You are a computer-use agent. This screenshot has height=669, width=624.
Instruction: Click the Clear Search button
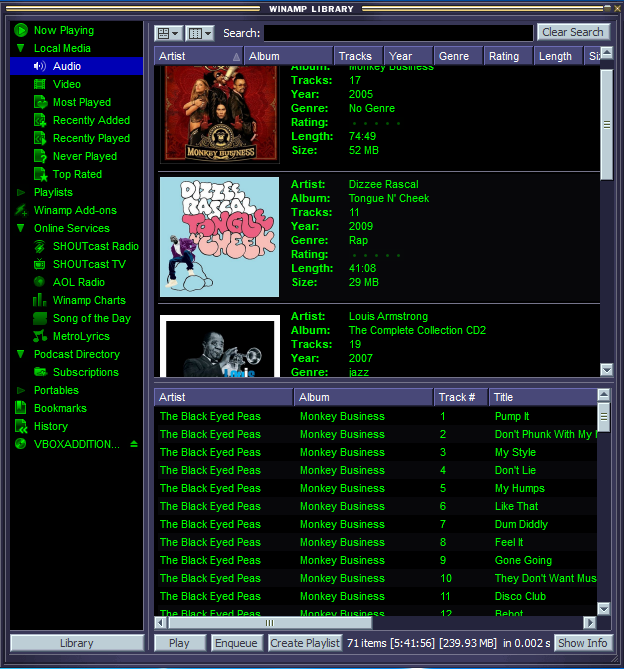pyautogui.click(x=573, y=32)
